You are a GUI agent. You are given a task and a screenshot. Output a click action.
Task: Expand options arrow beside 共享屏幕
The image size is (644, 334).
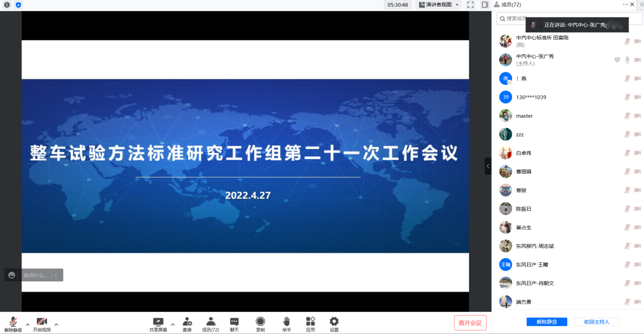point(172,324)
